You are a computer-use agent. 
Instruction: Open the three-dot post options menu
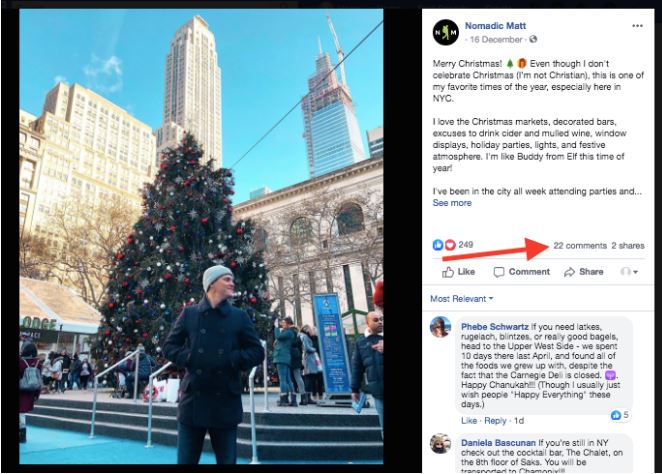637,26
